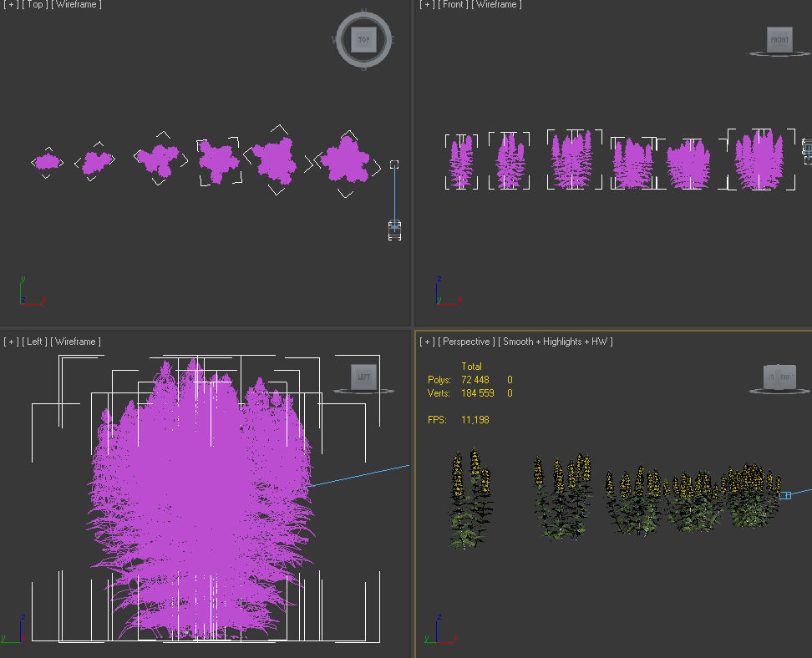Screen dimensions: 812x658
Task: Select the leftmost plant in the Front viewport
Action: [x=461, y=161]
